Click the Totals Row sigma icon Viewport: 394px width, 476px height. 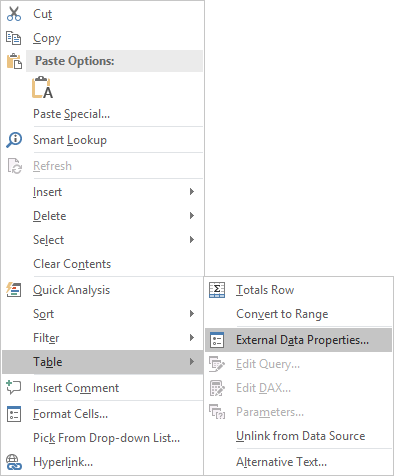(x=217, y=290)
